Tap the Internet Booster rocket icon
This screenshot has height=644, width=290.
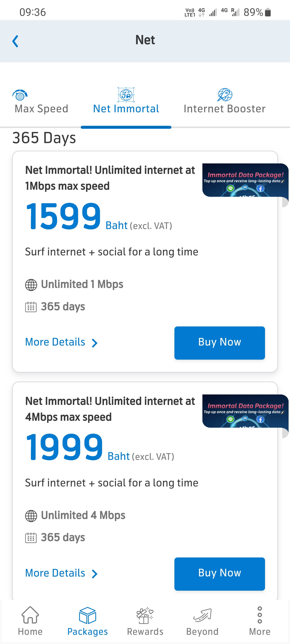click(225, 95)
